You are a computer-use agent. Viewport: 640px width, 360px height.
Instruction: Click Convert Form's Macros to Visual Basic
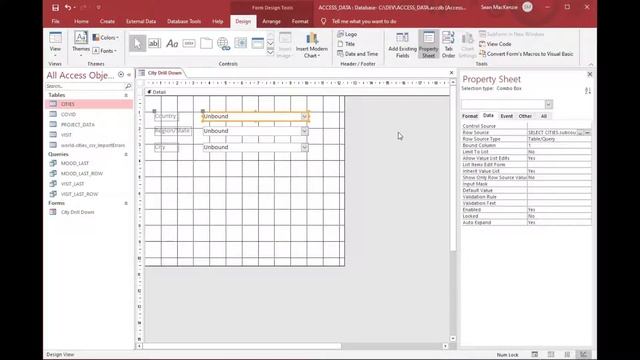pos(526,54)
